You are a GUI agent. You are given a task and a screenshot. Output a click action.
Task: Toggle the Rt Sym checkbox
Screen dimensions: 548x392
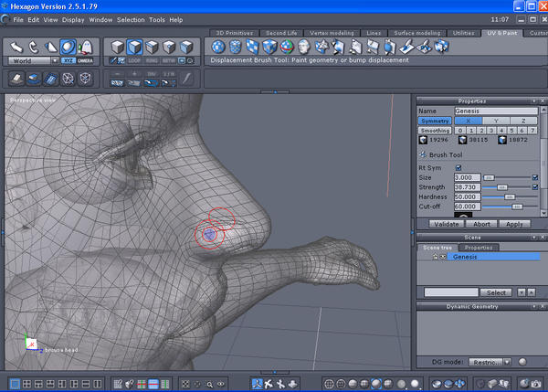click(458, 167)
